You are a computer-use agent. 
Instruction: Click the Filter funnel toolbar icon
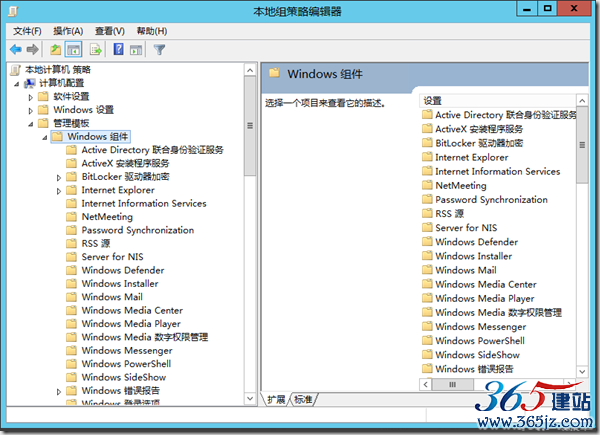coord(159,49)
